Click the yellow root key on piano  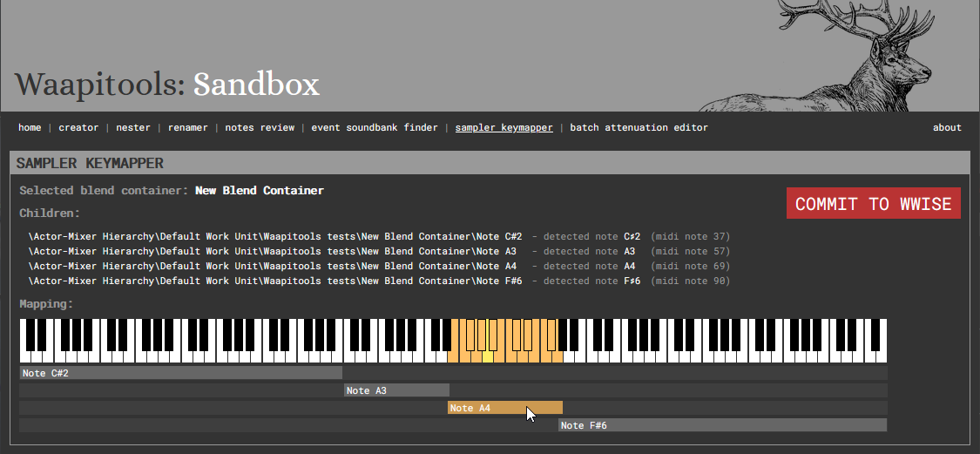click(x=488, y=356)
